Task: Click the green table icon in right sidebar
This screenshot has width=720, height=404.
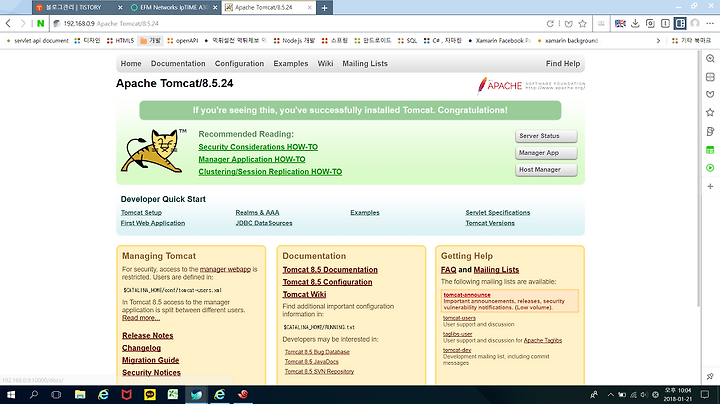Action: coord(710,150)
